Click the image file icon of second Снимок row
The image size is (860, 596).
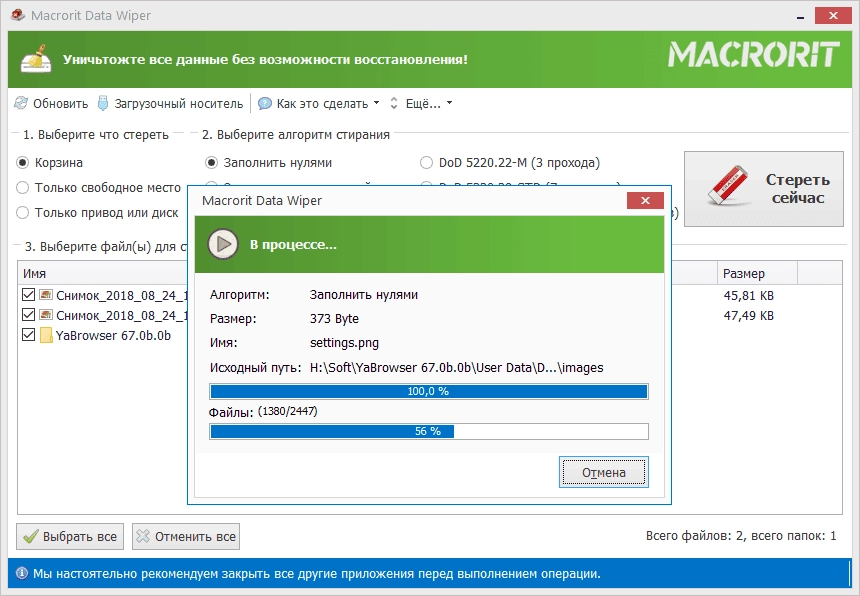(46, 315)
